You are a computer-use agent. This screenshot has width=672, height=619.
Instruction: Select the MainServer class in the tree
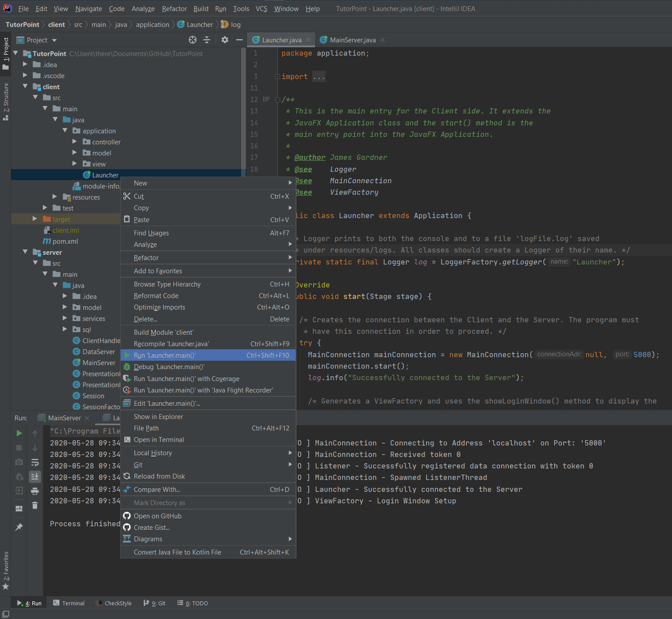tap(94, 363)
